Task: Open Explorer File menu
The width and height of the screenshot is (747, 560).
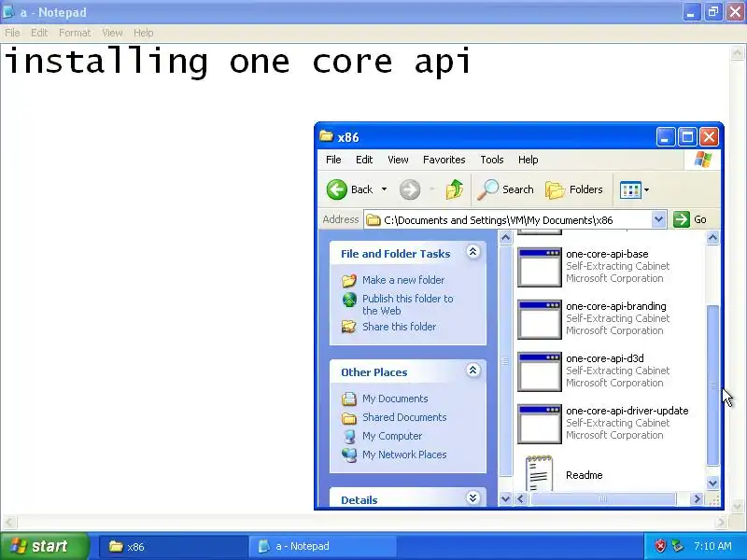Action: [x=333, y=160]
